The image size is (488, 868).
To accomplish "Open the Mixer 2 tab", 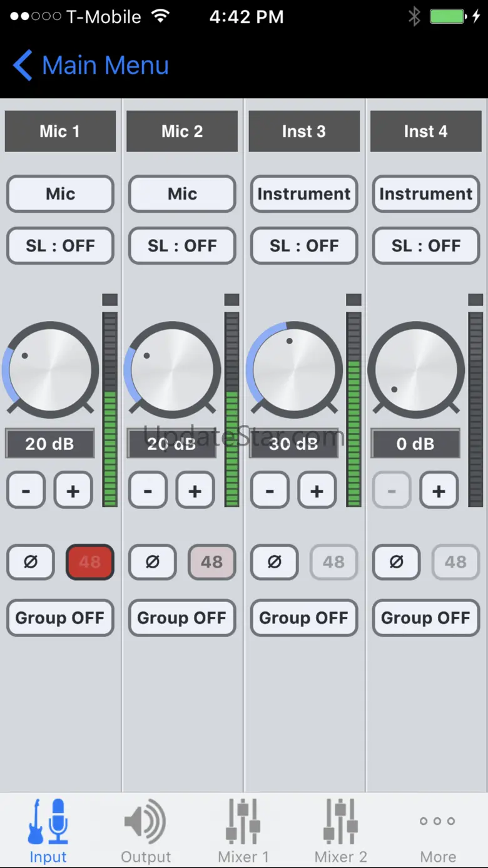I will click(341, 831).
